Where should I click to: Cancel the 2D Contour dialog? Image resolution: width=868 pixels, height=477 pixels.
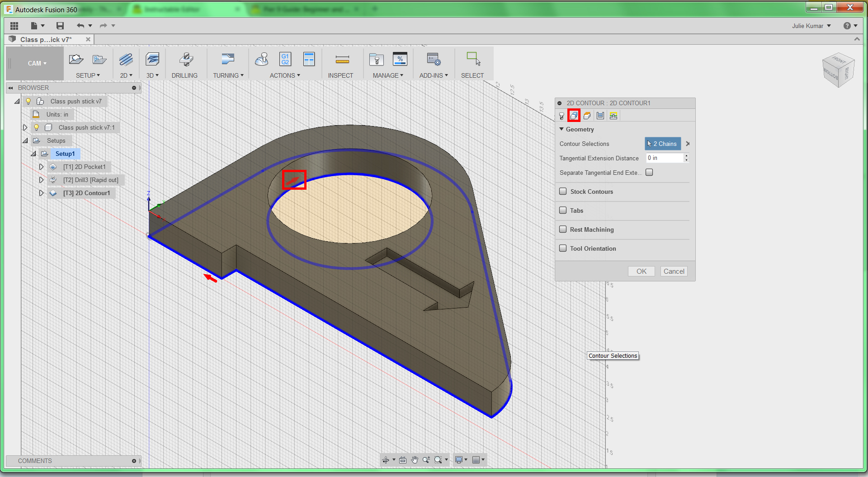pyautogui.click(x=674, y=271)
